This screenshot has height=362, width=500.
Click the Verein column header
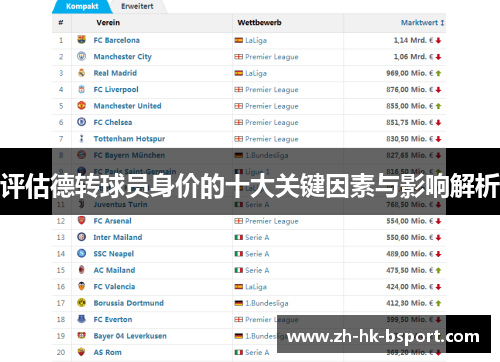click(108, 23)
